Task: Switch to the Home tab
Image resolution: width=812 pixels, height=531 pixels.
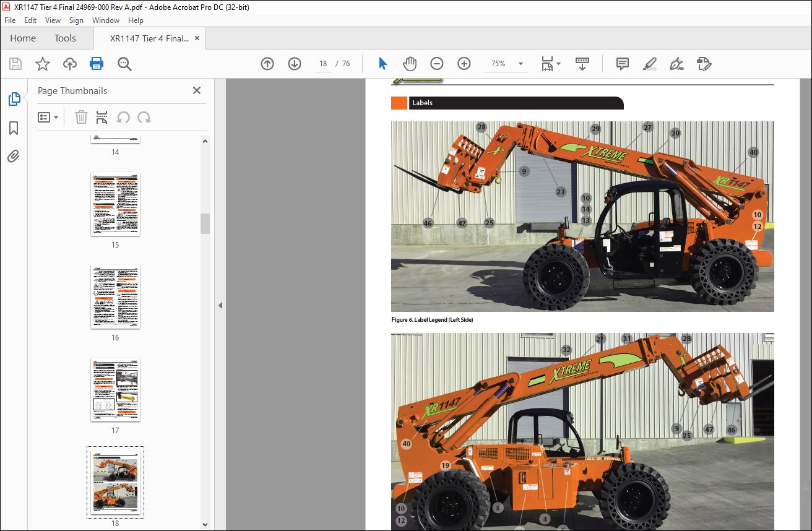Action: tap(23, 38)
